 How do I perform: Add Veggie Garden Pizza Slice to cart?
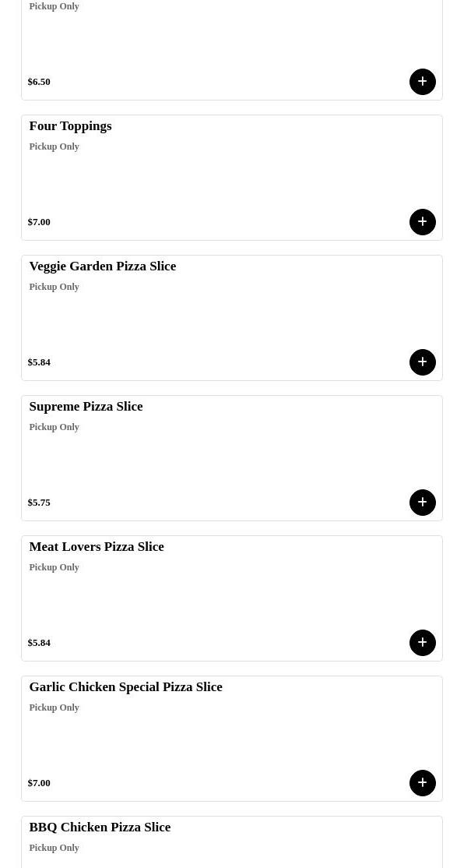pos(422,362)
